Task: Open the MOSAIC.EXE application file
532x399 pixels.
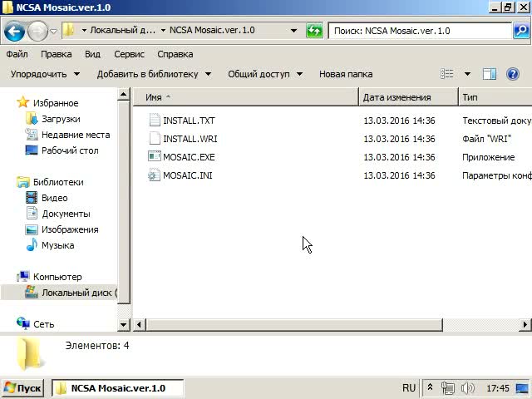Action: click(188, 157)
